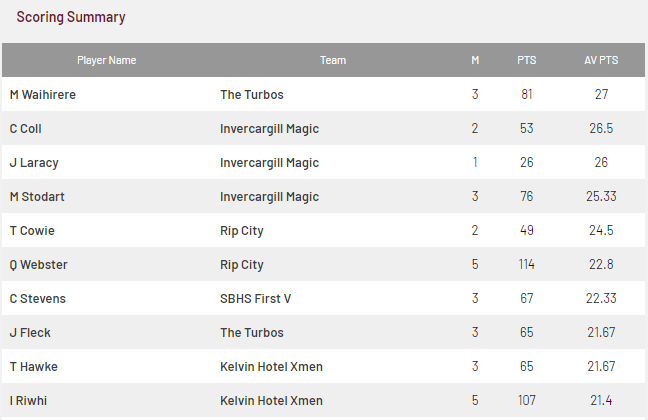Viewport: 648px width, 420px height.
Task: Click J Fleck's 21.67 average
Action: pyautogui.click(x=601, y=332)
